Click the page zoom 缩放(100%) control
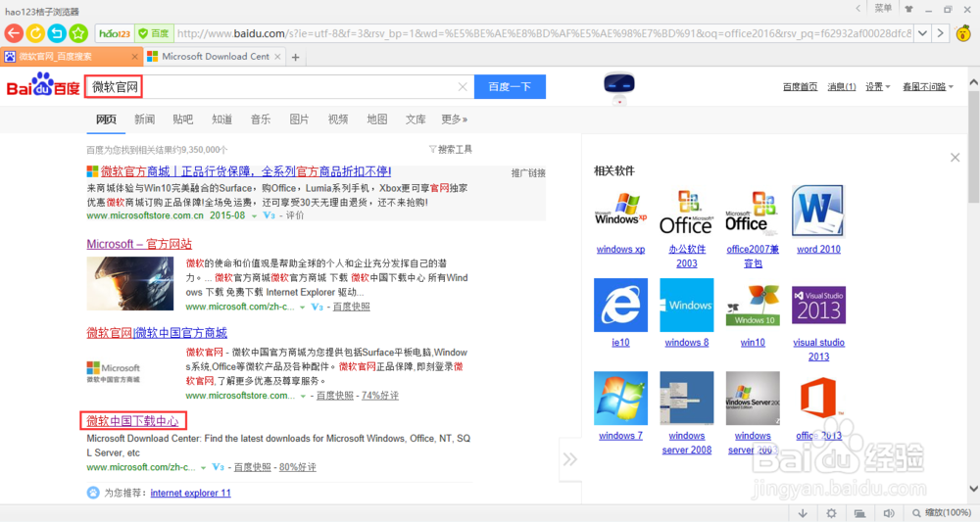The width and height of the screenshot is (980, 522). click(x=942, y=513)
